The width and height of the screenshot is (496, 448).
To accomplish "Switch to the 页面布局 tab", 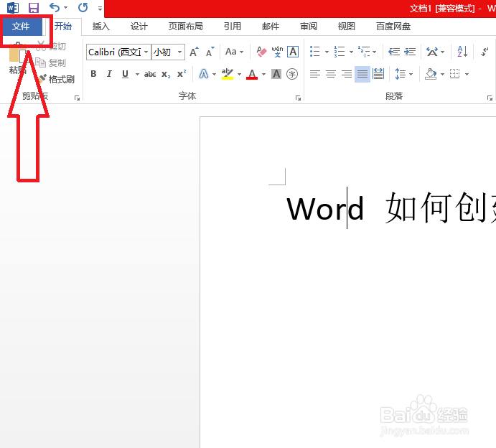I will click(x=186, y=27).
